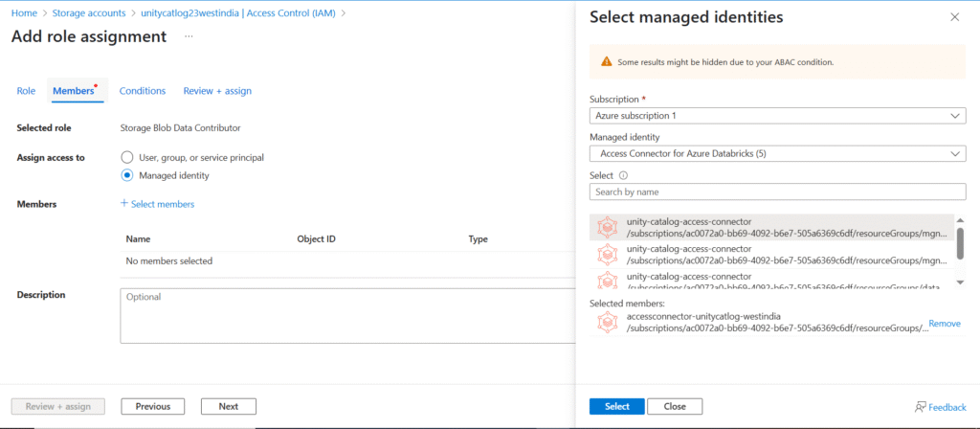Switch to the Members tab

[x=76, y=91]
